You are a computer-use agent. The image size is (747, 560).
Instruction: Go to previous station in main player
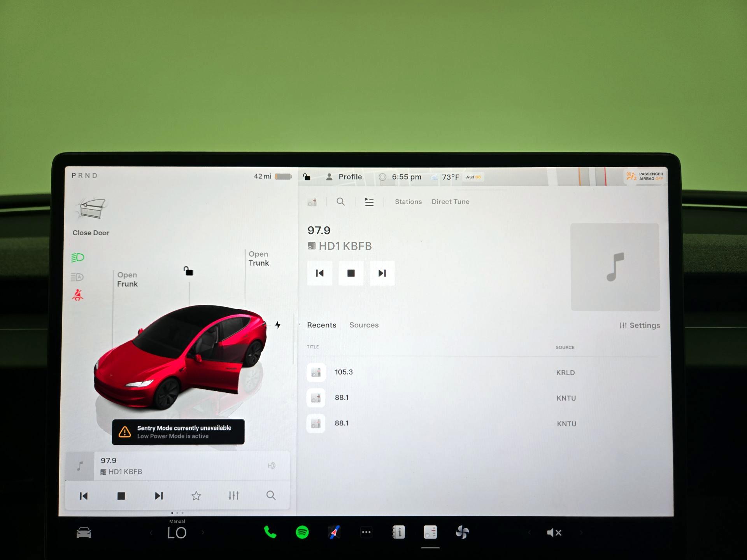(x=320, y=273)
